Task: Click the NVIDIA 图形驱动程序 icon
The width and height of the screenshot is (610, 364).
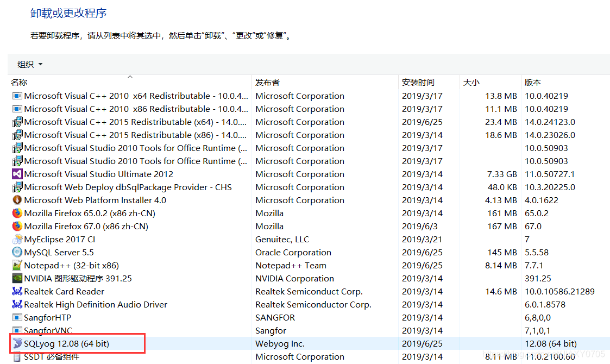Action: pos(17,278)
